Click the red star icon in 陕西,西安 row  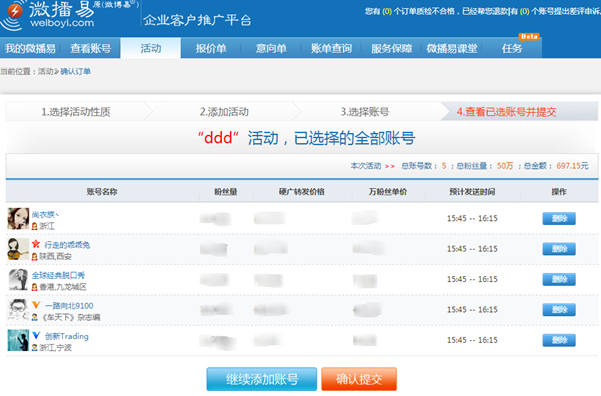(x=36, y=244)
